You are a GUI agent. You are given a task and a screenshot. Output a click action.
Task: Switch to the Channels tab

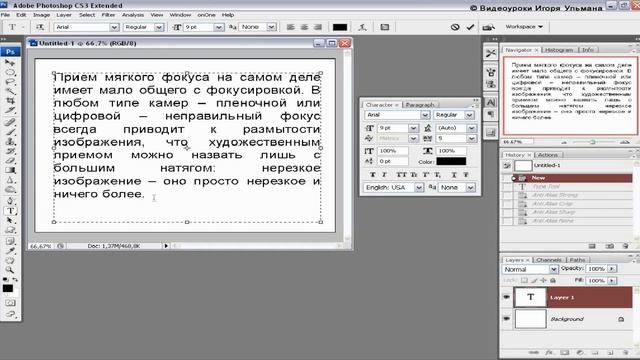pos(549,260)
